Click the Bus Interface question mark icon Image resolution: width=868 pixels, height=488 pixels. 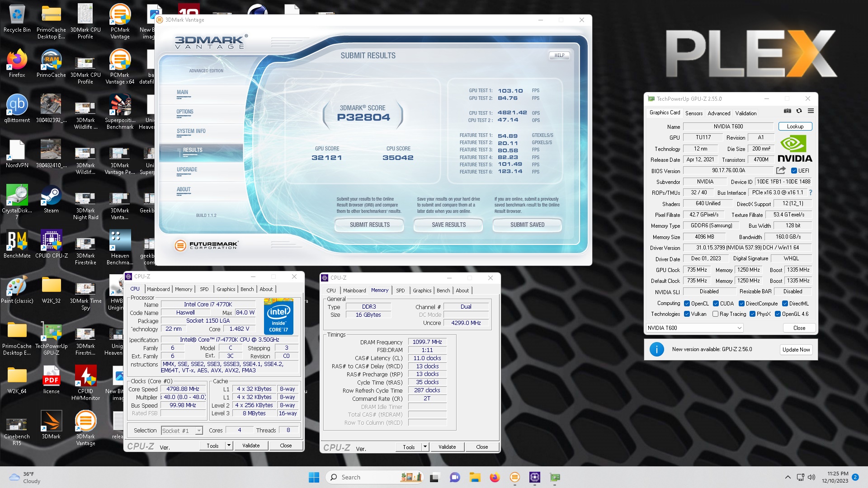coord(811,192)
